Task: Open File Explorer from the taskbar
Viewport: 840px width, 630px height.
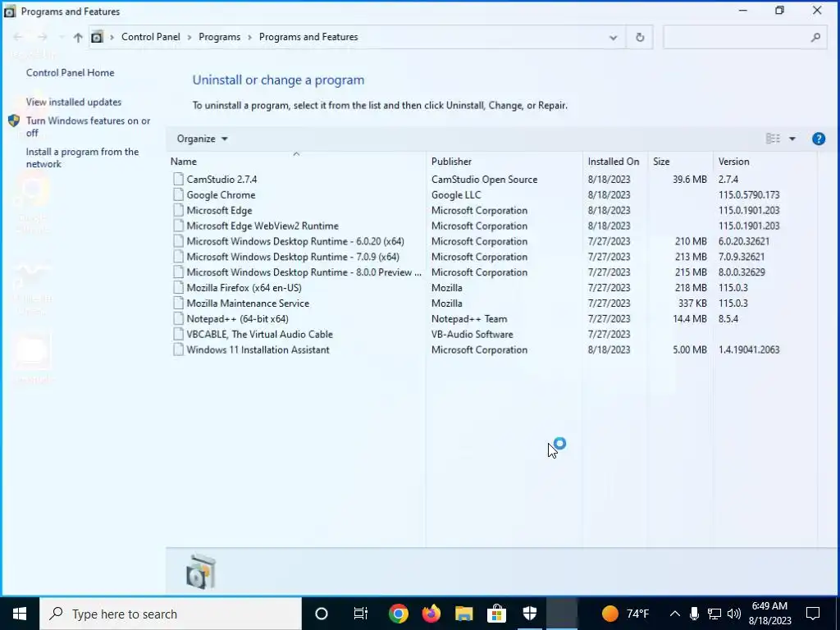Action: coord(464,614)
